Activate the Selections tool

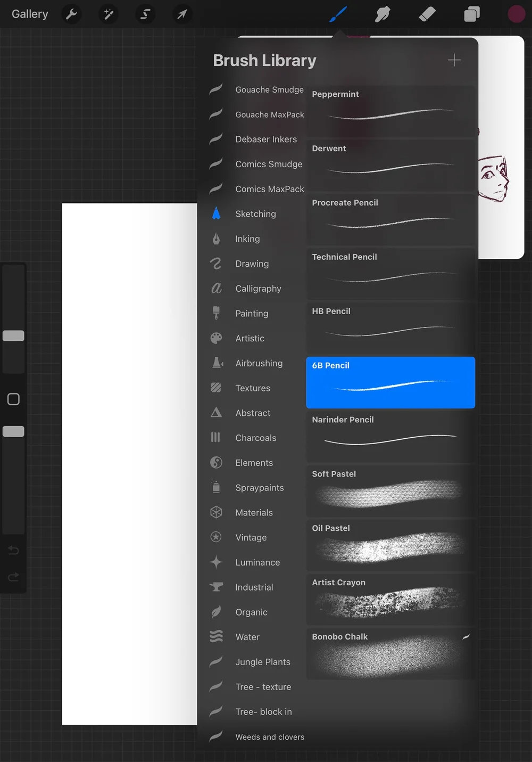pos(145,14)
